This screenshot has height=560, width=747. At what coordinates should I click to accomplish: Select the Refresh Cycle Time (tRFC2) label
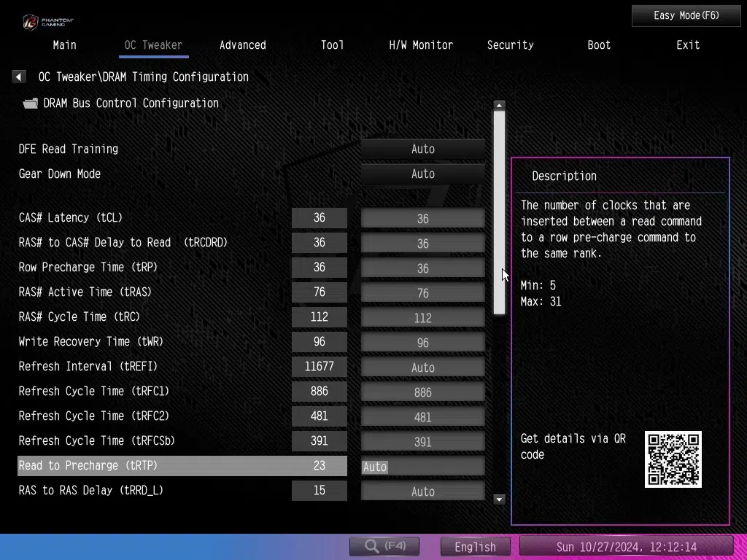(94, 416)
